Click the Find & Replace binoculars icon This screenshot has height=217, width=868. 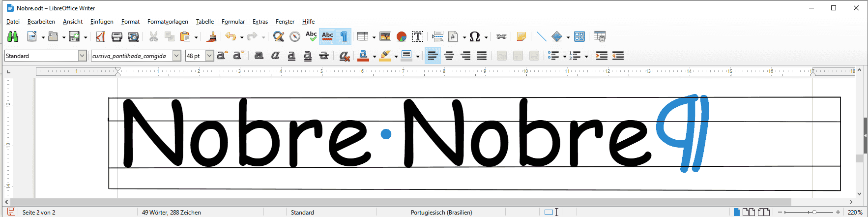tap(13, 36)
